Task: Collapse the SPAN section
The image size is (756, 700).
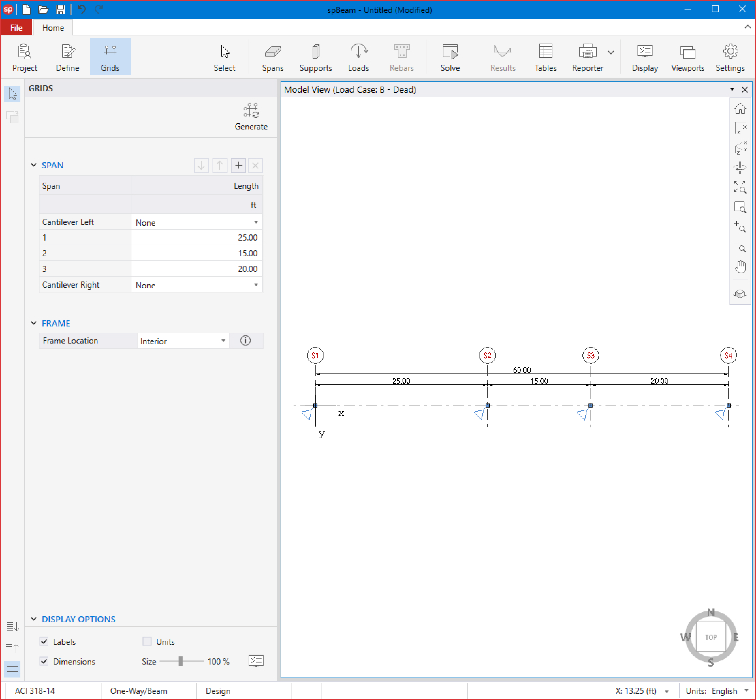Action: [x=34, y=165]
